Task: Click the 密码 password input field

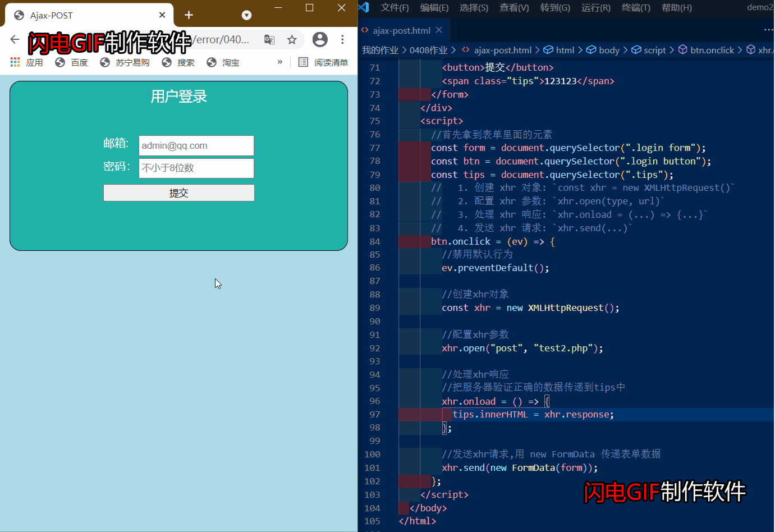Action: pyautogui.click(x=196, y=168)
